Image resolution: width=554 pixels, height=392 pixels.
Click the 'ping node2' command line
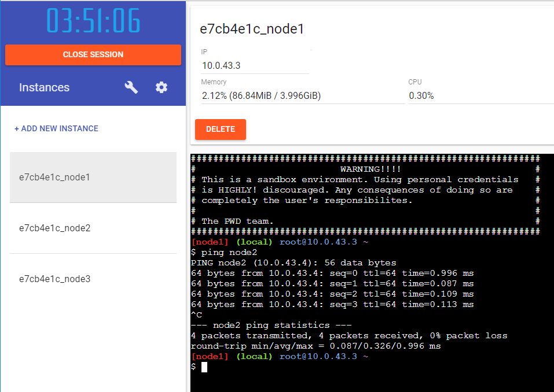tap(229, 253)
